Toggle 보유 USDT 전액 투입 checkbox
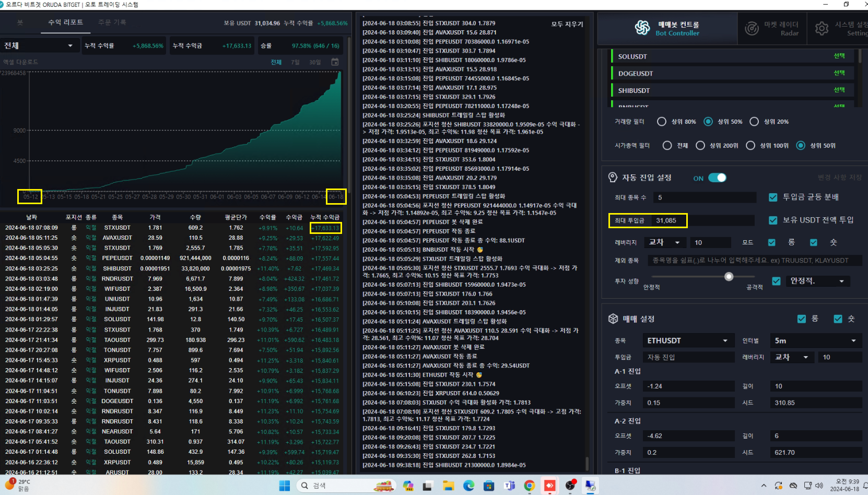This screenshot has width=868, height=495. [773, 220]
